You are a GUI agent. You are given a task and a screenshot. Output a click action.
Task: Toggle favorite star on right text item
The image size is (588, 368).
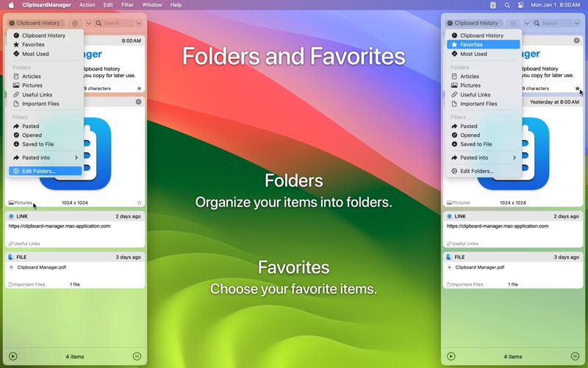click(x=577, y=88)
